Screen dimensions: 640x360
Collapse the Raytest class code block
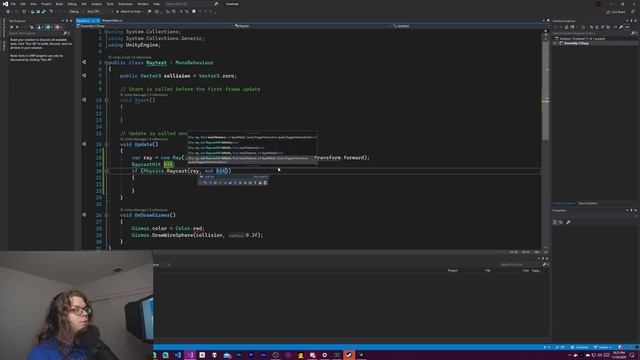106,63
